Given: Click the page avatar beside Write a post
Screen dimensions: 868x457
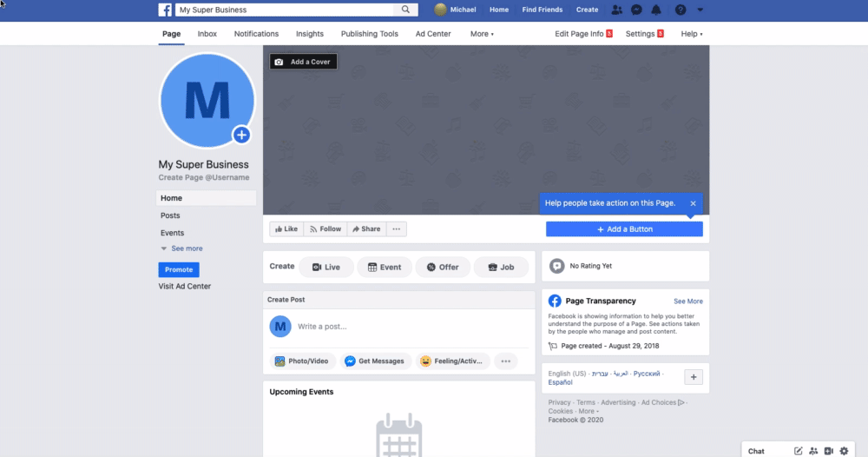Looking at the screenshot, I should click(280, 327).
